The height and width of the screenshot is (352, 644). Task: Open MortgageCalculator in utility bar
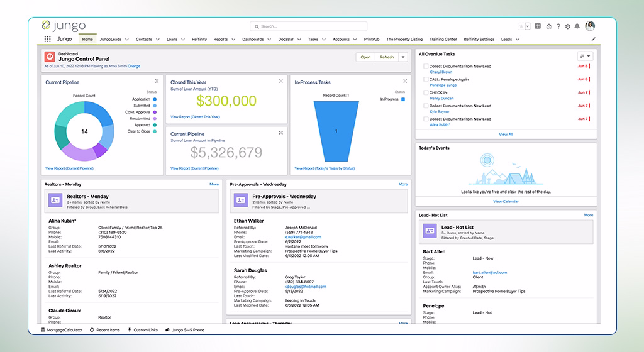click(x=62, y=330)
